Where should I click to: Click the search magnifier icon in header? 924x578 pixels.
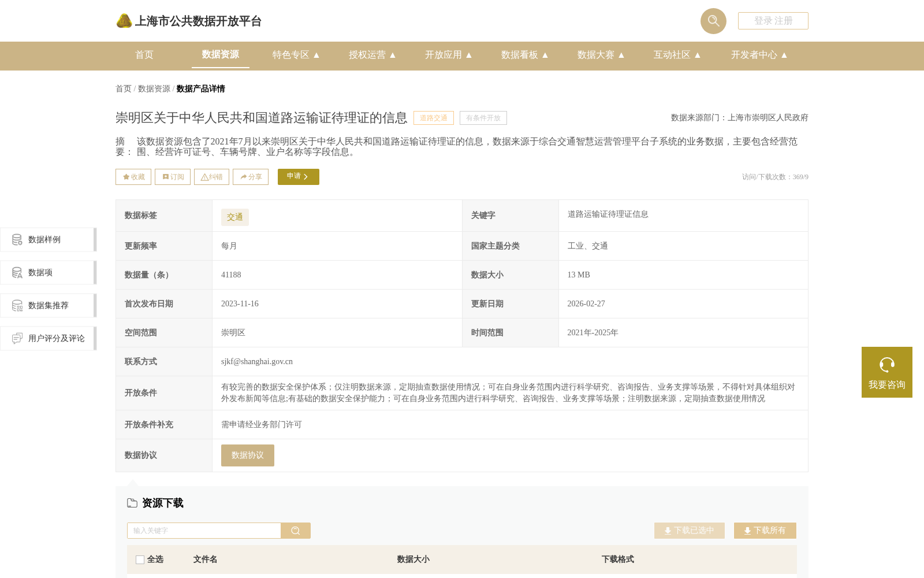pyautogui.click(x=713, y=21)
